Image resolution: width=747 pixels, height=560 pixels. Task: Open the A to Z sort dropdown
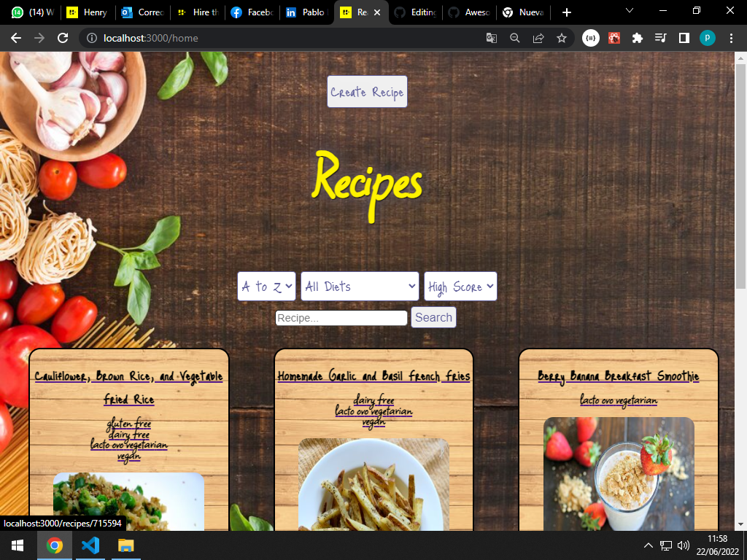pyautogui.click(x=266, y=286)
